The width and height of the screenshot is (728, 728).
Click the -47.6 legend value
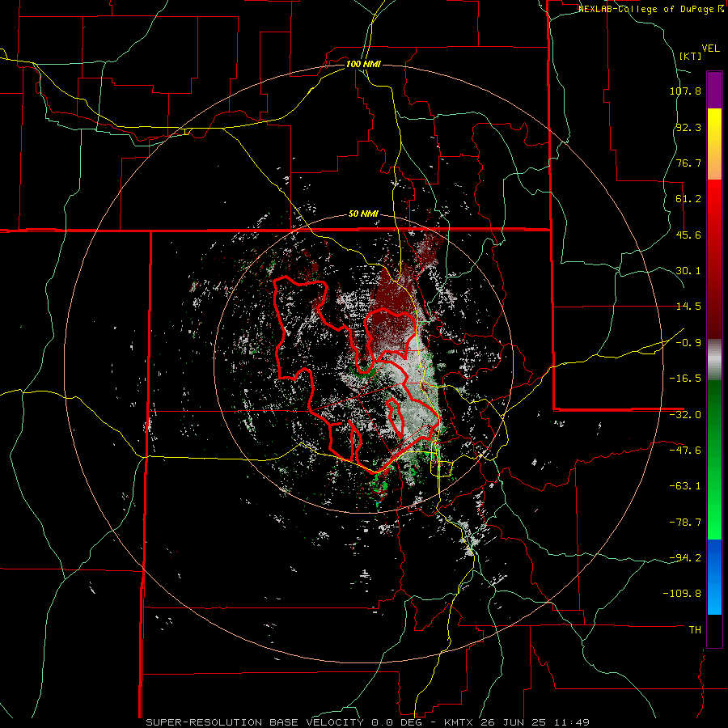click(x=685, y=451)
